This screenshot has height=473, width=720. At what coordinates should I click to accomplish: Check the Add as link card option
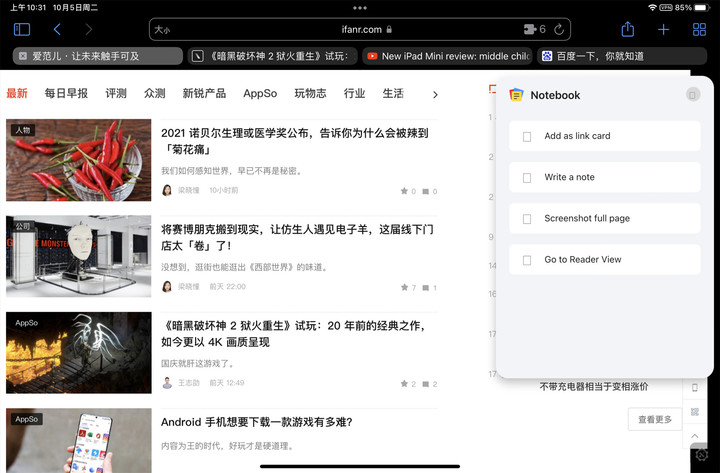click(x=527, y=136)
